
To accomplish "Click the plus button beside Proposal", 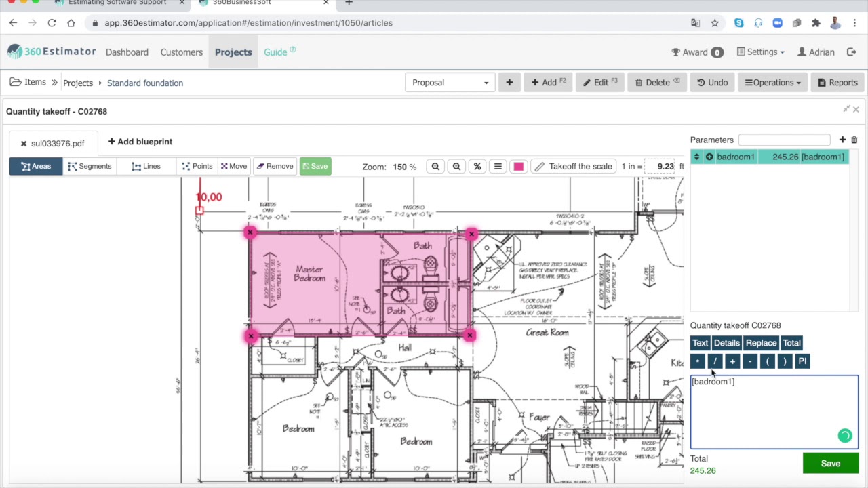I will [509, 83].
